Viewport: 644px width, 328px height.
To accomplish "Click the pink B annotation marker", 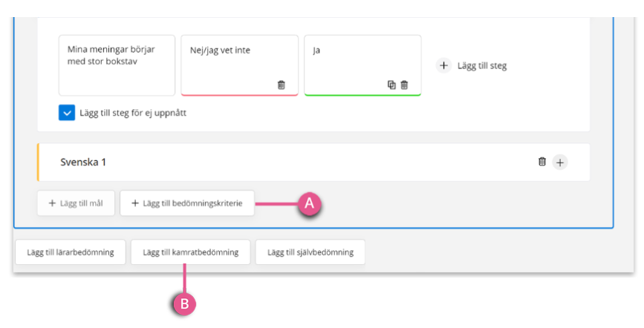I will [184, 304].
